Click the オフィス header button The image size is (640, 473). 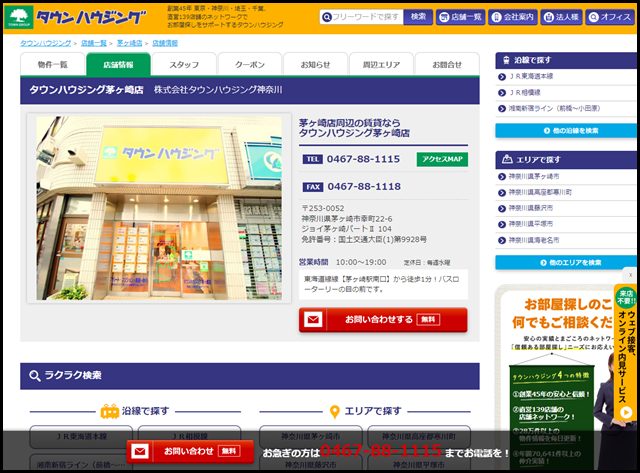tap(610, 17)
